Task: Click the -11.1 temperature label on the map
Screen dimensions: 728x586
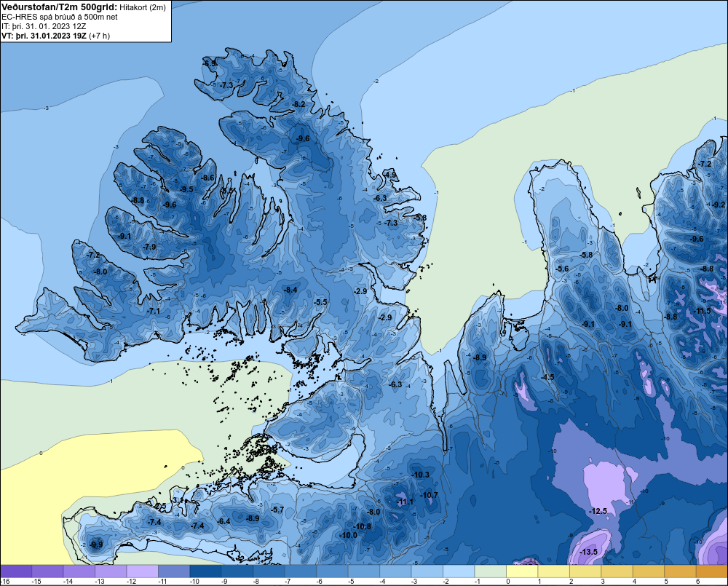Action: [405, 502]
